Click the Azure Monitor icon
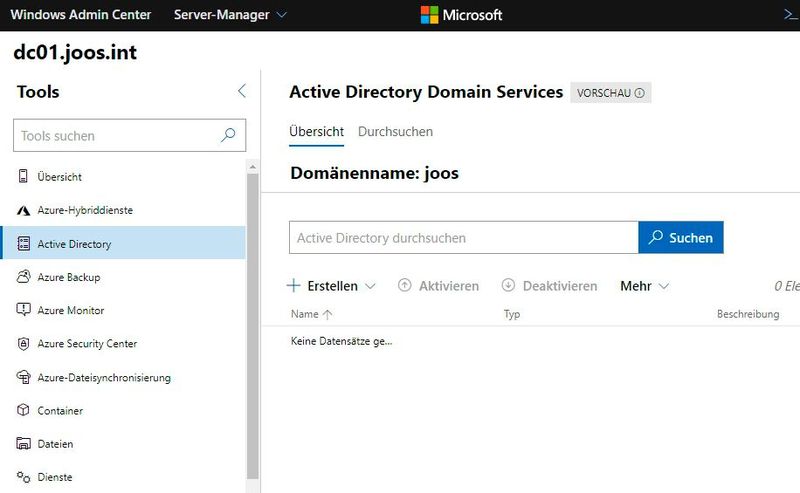This screenshot has height=493, width=800. [x=23, y=310]
